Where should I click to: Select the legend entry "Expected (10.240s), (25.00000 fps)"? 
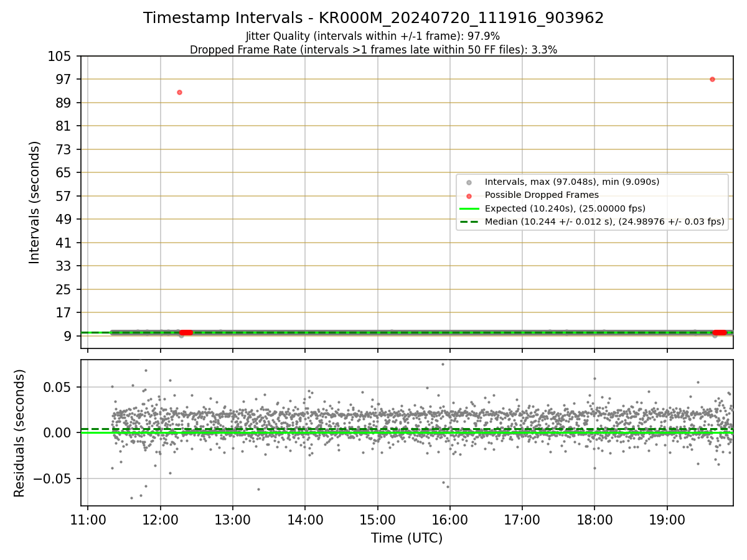(565, 208)
